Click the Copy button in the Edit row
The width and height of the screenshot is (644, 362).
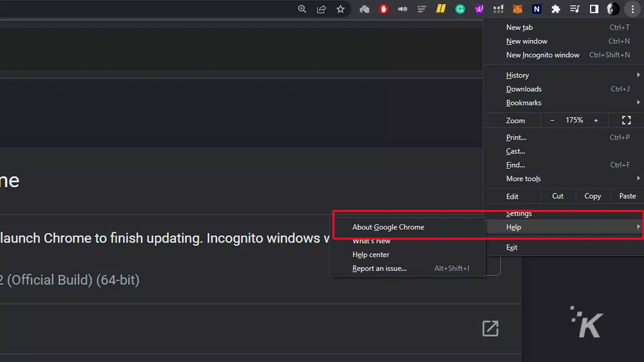tap(592, 196)
